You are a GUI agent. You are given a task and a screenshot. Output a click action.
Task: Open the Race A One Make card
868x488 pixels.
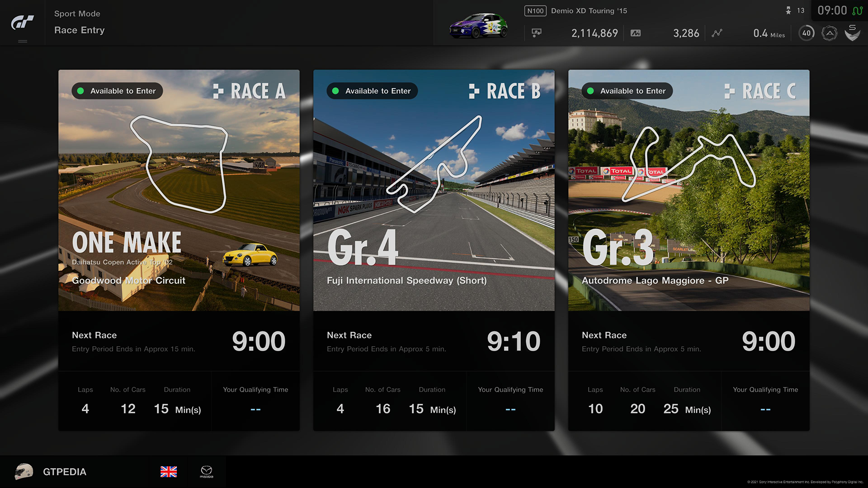179,250
